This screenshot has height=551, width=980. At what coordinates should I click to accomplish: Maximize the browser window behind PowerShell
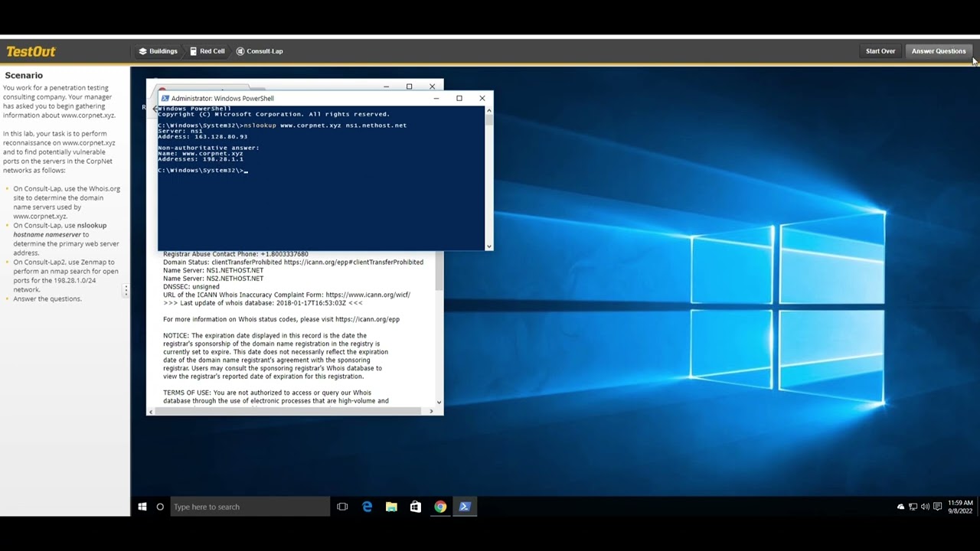point(409,86)
